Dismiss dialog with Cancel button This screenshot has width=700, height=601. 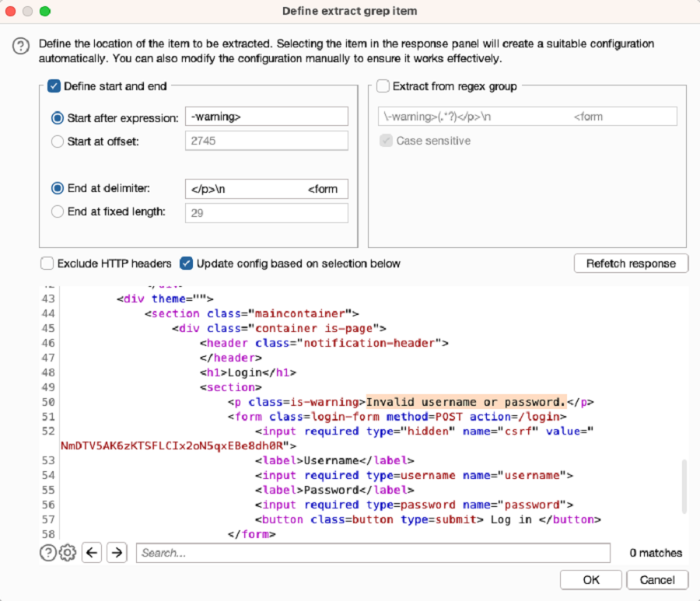pyautogui.click(x=657, y=580)
